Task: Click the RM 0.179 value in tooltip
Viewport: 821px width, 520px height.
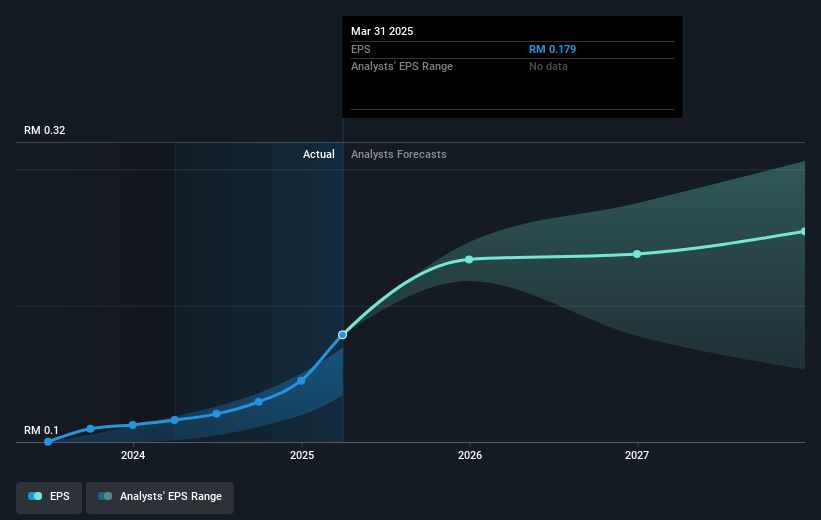Action: (x=552, y=49)
